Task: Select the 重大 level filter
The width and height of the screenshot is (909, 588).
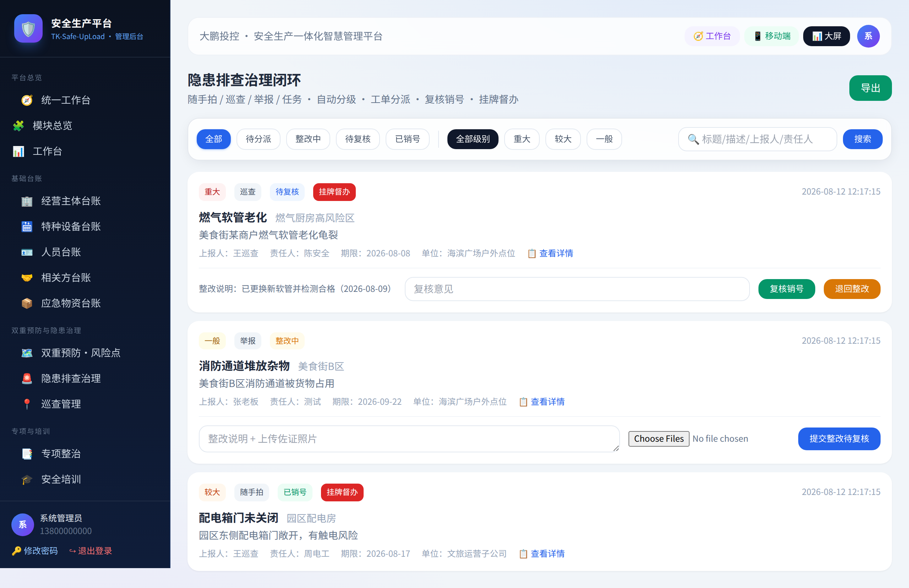Action: coord(522,139)
